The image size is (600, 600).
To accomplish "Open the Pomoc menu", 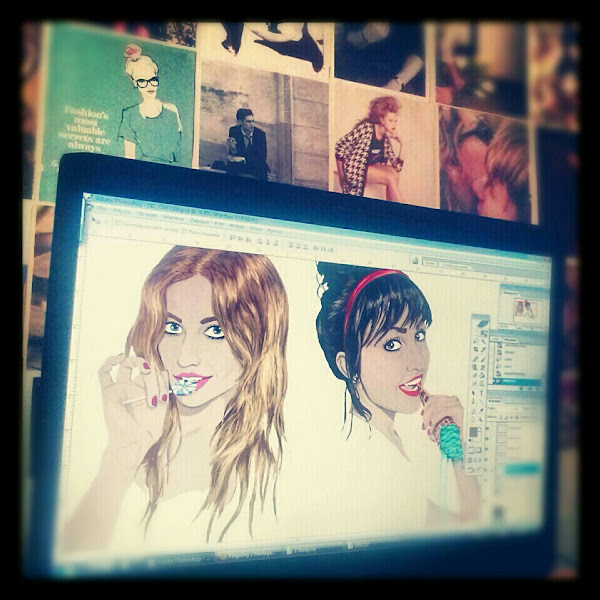I will pyautogui.click(x=274, y=230).
